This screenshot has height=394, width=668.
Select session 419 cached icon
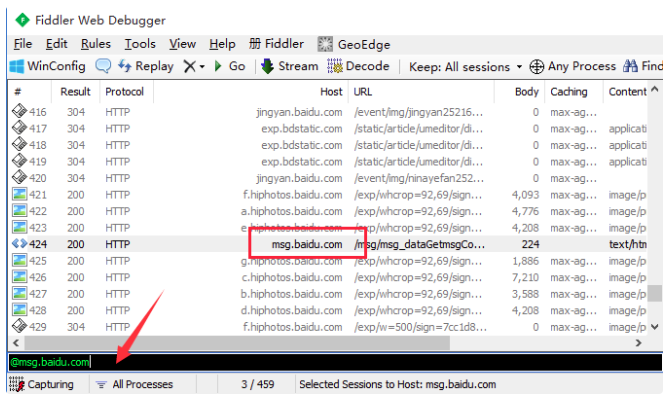pyautogui.click(x=19, y=161)
